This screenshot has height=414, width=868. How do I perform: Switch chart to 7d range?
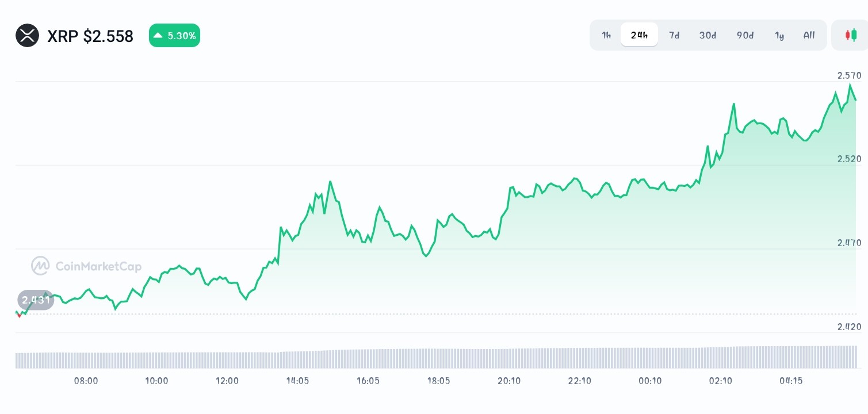pyautogui.click(x=674, y=35)
